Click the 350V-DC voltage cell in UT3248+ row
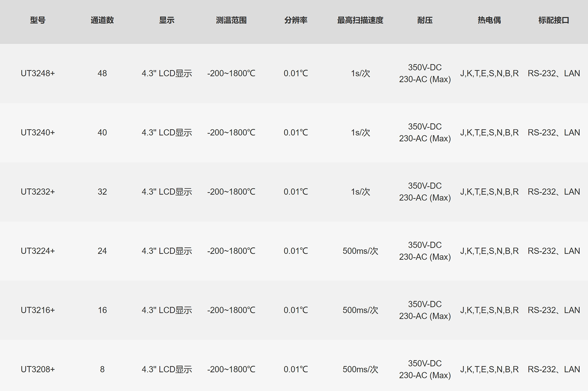Image resolution: width=588 pixels, height=391 pixels. point(425,73)
